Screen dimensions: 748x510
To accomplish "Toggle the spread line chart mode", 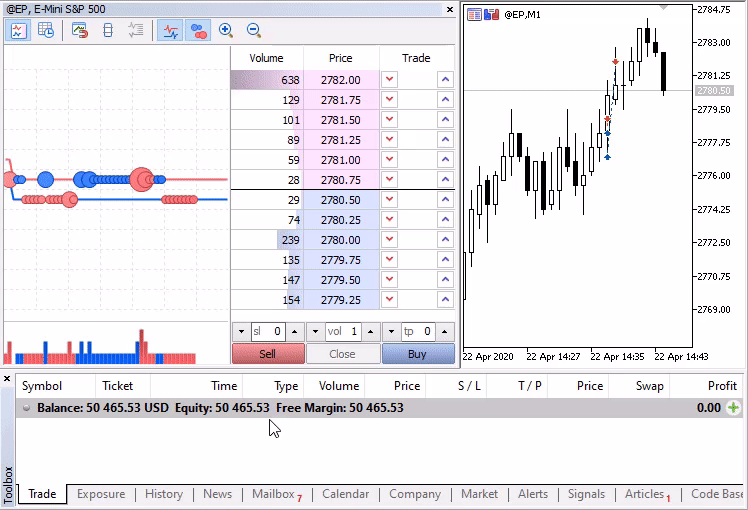I will click(x=170, y=31).
